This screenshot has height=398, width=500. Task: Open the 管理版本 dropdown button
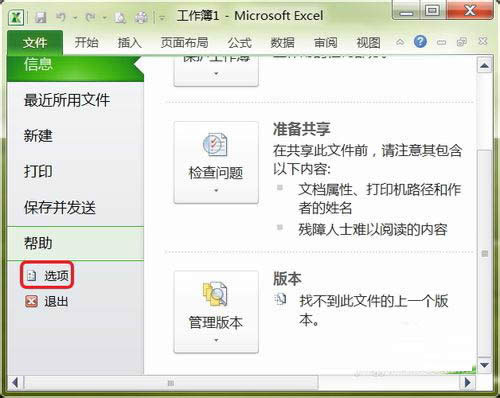(x=216, y=312)
